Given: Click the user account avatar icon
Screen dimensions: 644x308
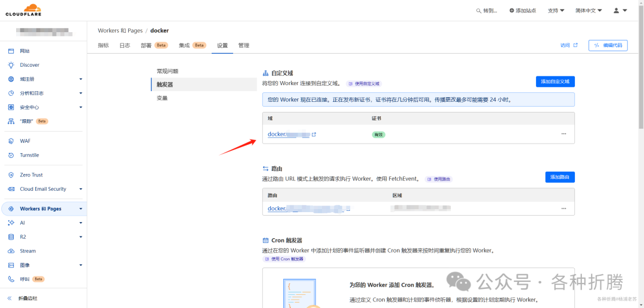Looking at the screenshot, I should 617,11.
